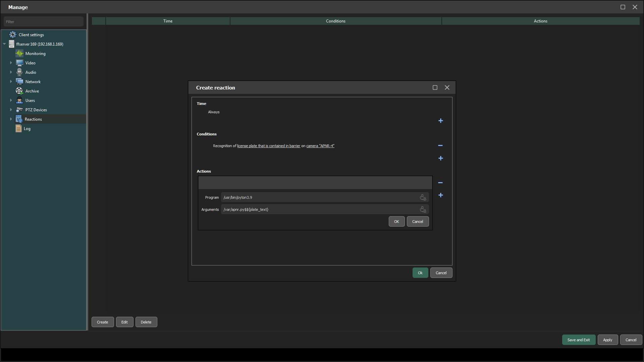Click the 'license plate that is contained in barrier' link
This screenshot has height=362, width=644.
point(269,146)
